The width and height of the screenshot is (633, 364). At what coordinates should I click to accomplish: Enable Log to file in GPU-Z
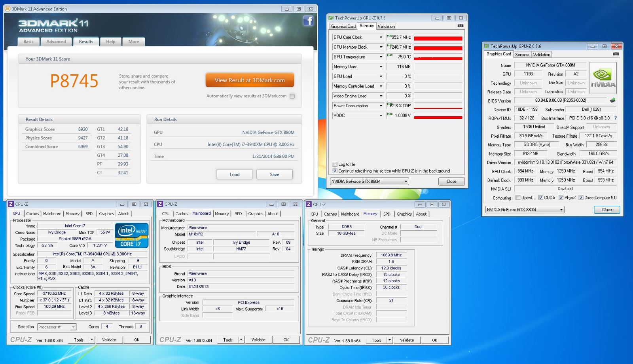click(335, 164)
